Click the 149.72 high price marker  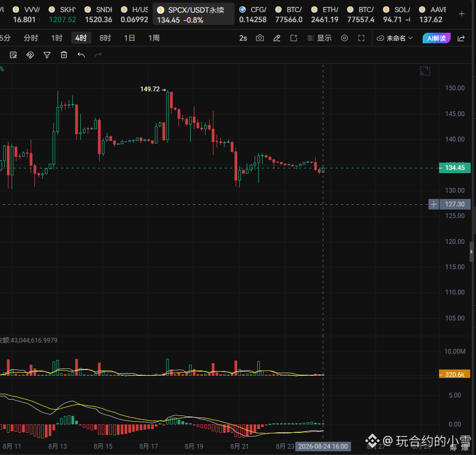click(153, 89)
